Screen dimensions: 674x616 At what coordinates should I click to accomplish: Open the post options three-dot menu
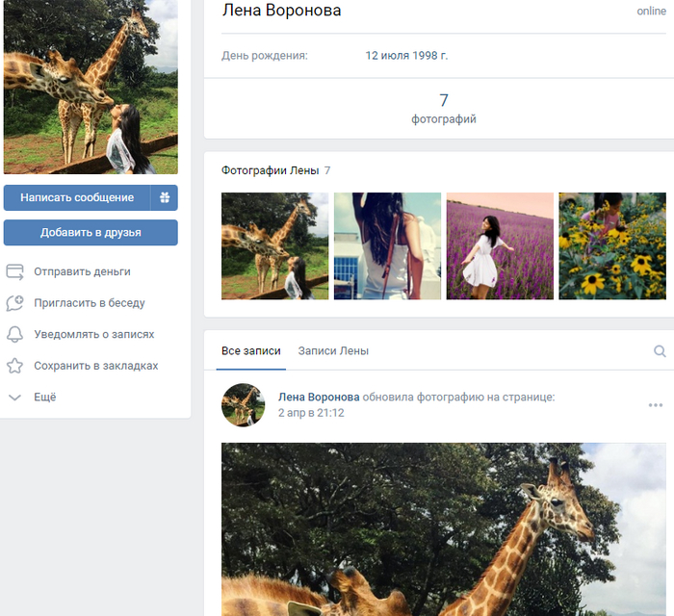(x=656, y=405)
